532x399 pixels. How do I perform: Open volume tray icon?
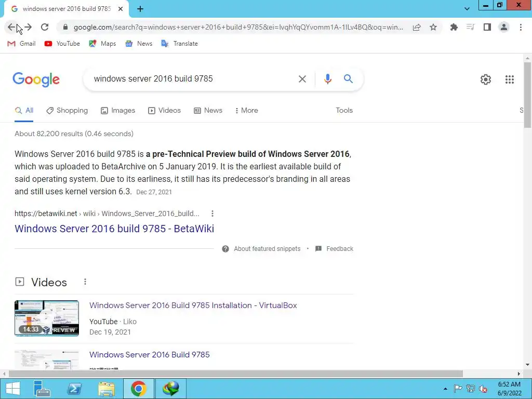pyautogui.click(x=483, y=389)
